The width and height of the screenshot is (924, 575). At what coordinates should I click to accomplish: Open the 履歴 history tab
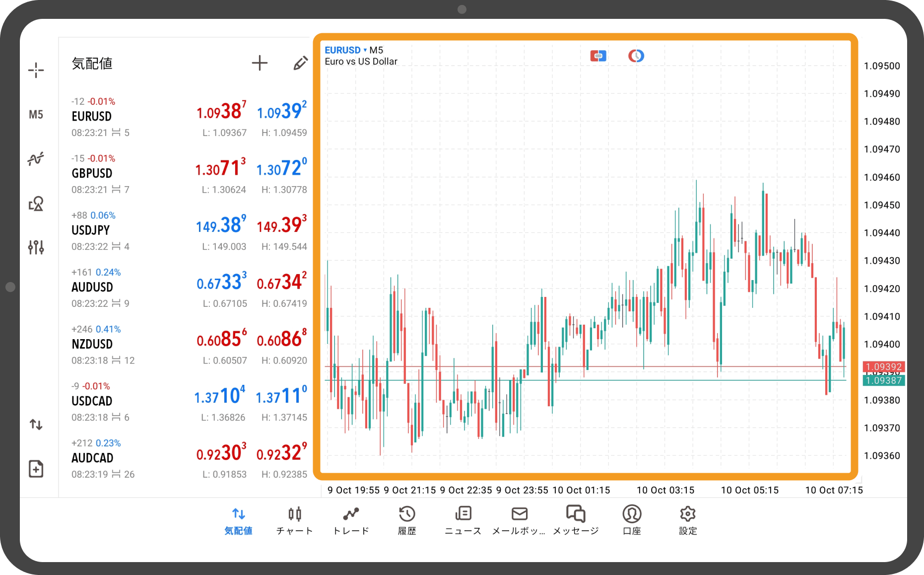pyautogui.click(x=407, y=520)
